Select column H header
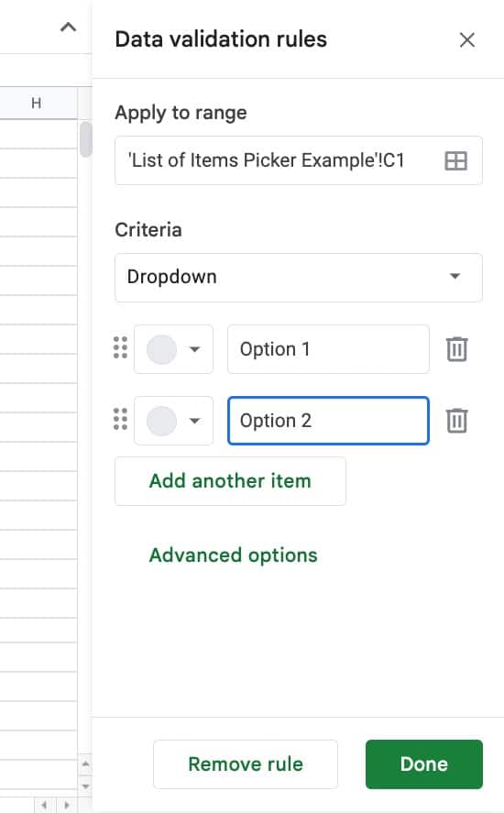The image size is (504, 813). (x=38, y=104)
